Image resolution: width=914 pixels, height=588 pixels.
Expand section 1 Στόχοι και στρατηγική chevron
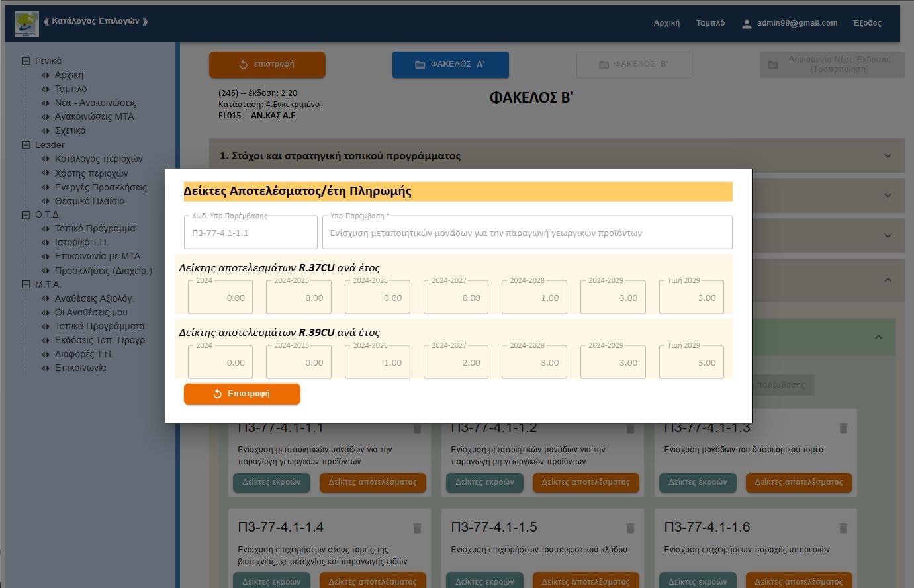(888, 155)
